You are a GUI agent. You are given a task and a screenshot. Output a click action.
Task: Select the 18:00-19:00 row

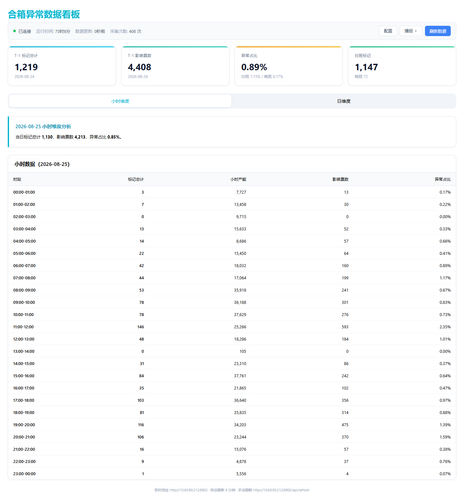click(x=232, y=413)
